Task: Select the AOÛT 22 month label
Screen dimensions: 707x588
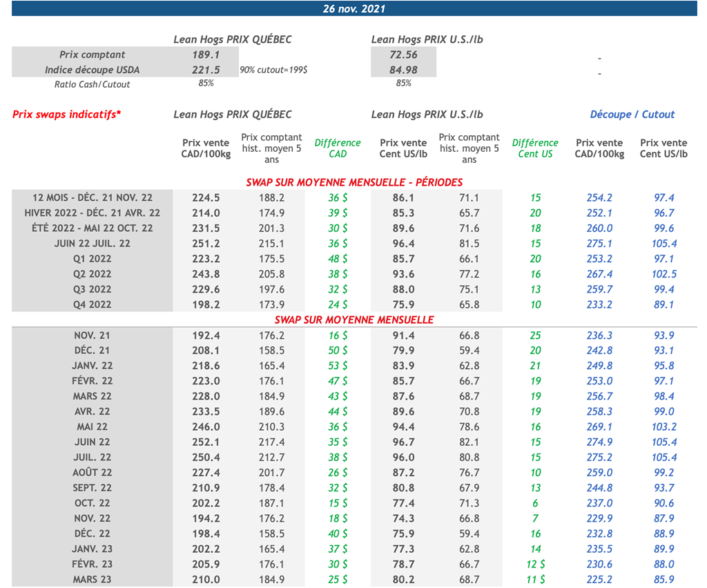Action: pyautogui.click(x=92, y=473)
